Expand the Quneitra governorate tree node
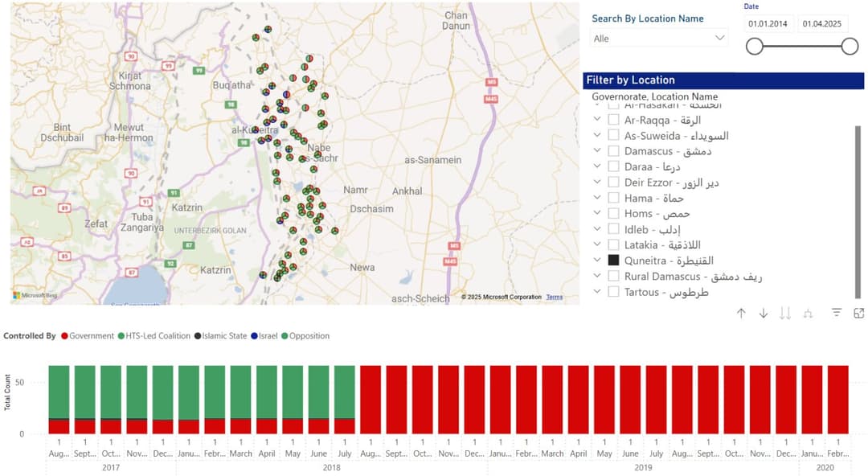868x476 pixels. [x=596, y=261]
